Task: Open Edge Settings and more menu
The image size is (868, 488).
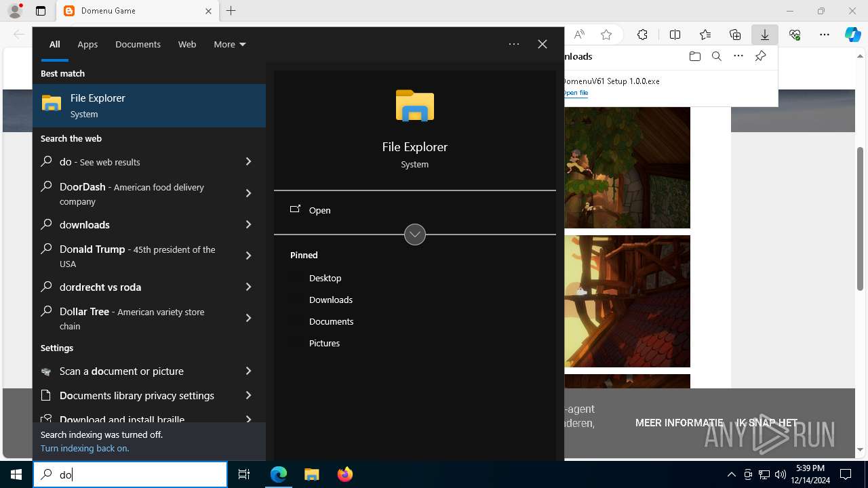Action: pos(825,35)
